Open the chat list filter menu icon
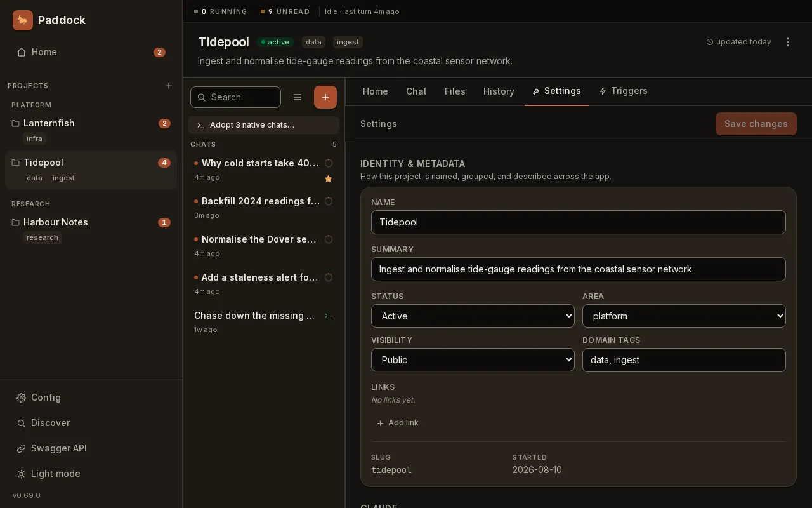 [x=298, y=97]
